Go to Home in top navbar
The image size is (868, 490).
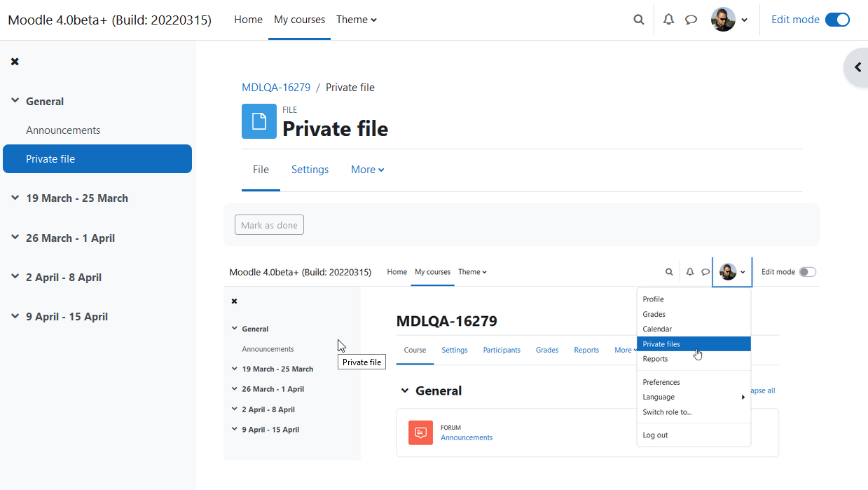tap(248, 20)
